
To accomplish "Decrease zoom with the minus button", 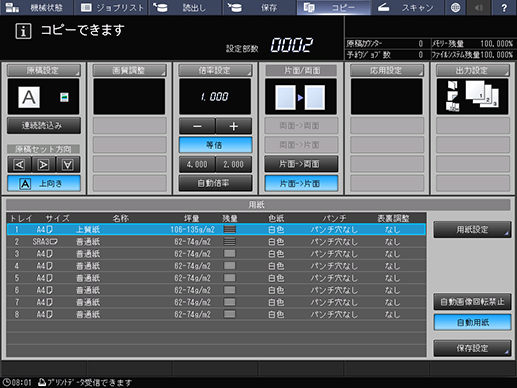I will click(x=197, y=126).
